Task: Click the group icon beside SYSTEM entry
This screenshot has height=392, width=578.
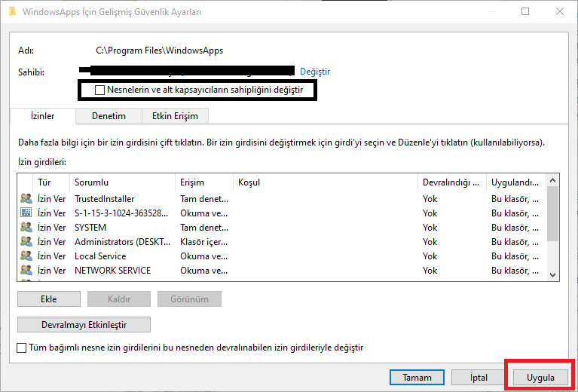Action: (26, 227)
